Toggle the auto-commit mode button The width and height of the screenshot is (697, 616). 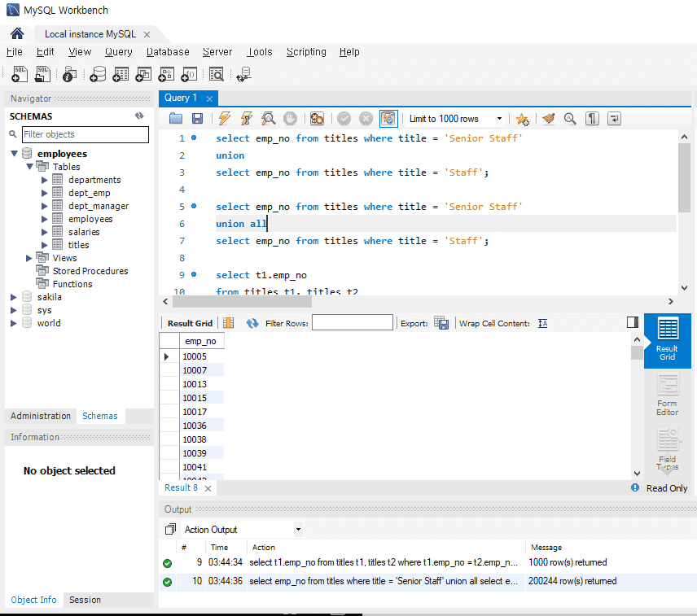388,119
